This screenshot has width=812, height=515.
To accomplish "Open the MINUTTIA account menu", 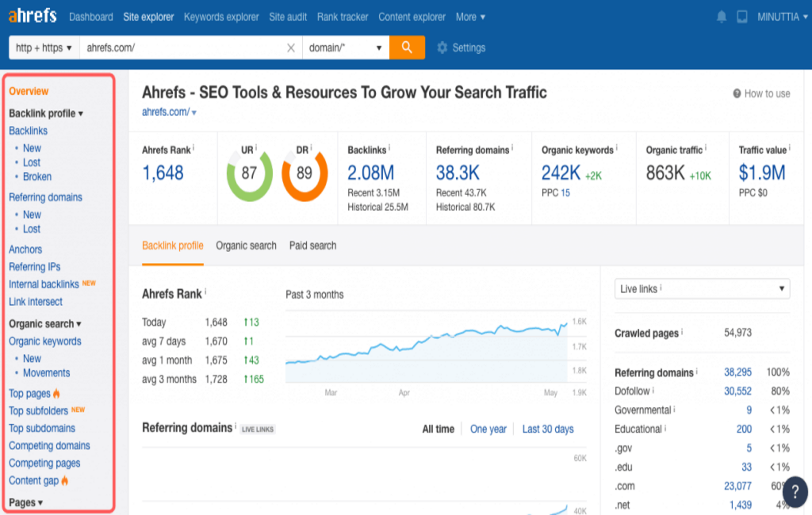I will tap(782, 17).
